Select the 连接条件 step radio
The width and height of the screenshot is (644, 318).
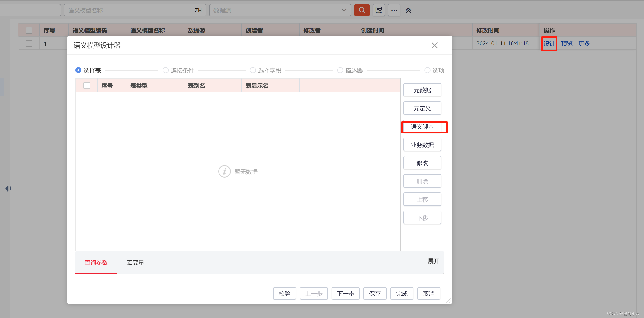(x=165, y=70)
